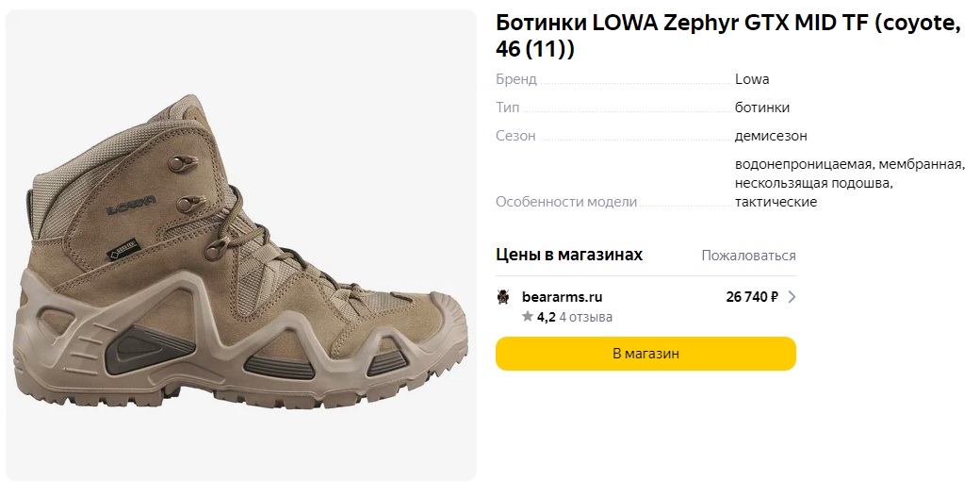Click the водонепроницаемая, мембранная features text
The image size is (980, 497).
coord(849,165)
